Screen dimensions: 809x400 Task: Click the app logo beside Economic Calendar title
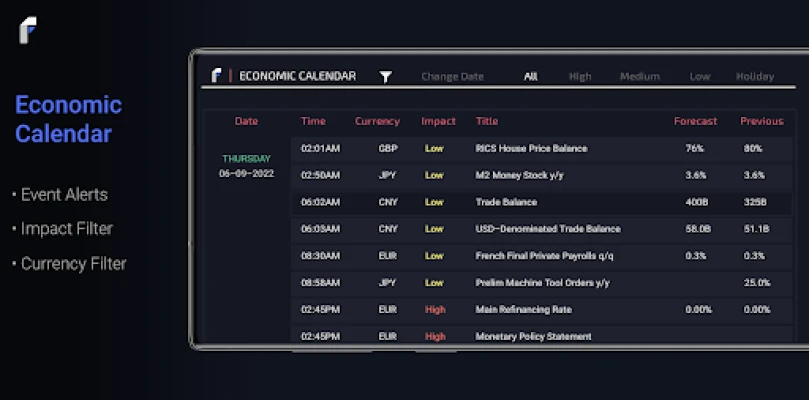tap(217, 76)
